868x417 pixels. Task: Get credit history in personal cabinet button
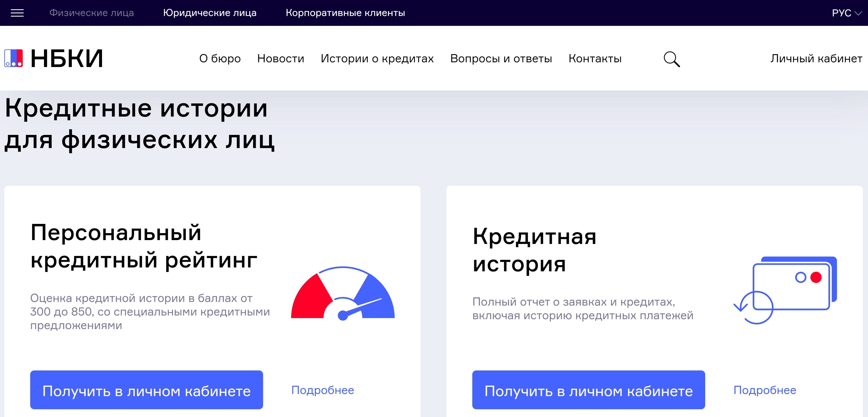588,390
